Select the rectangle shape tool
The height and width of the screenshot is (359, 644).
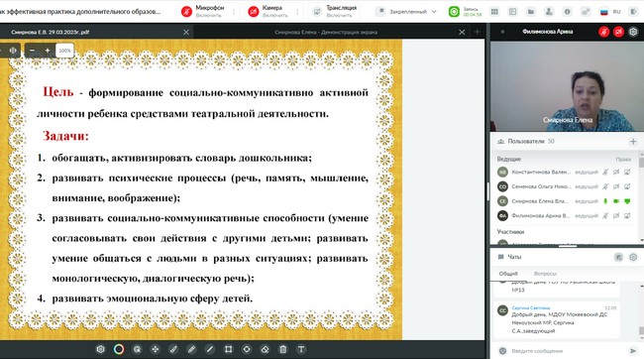coord(228,349)
